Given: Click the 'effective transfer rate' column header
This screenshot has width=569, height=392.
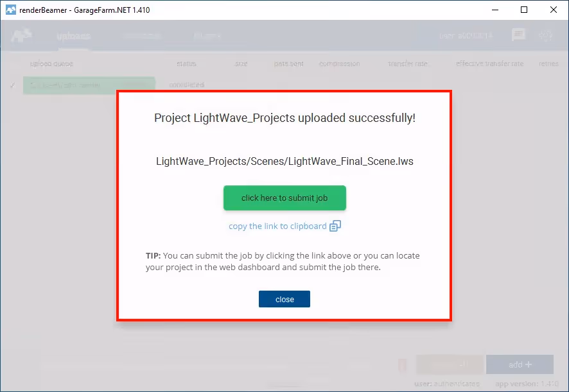Looking at the screenshot, I should click(489, 64).
